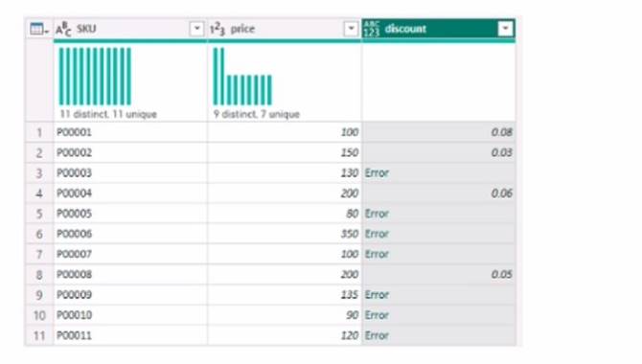Click the SKU column distribution chart
642x364 pixels.
[96, 77]
